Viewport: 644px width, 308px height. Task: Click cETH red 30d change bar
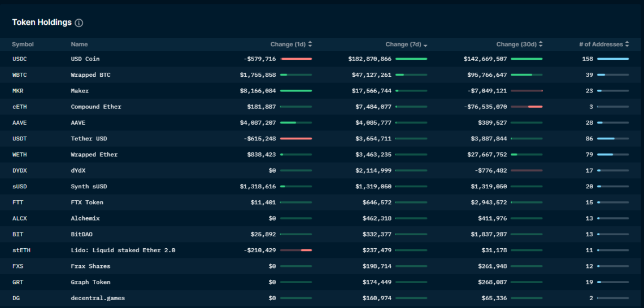tap(534, 107)
